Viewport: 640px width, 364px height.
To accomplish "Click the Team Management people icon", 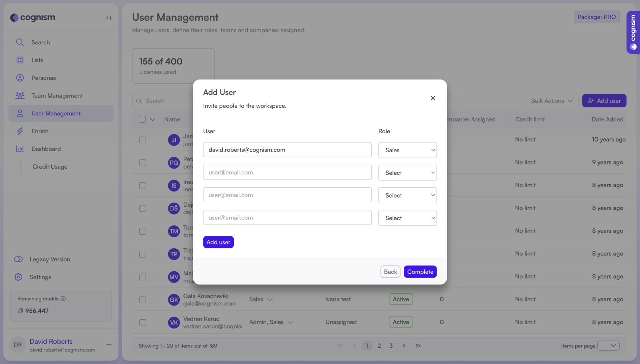I will [x=20, y=96].
